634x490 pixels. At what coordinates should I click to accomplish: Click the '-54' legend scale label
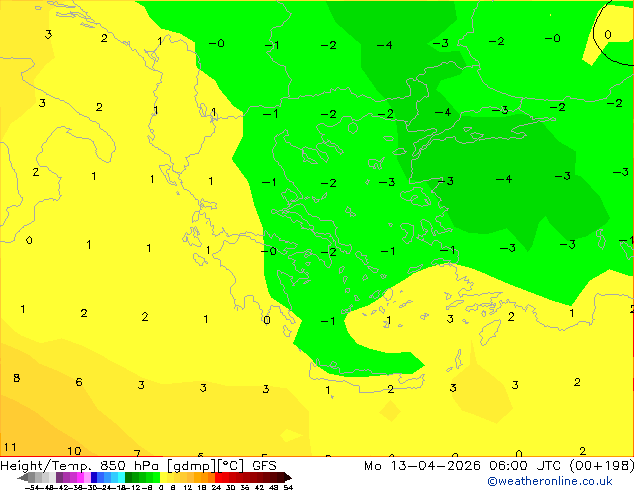point(32,488)
